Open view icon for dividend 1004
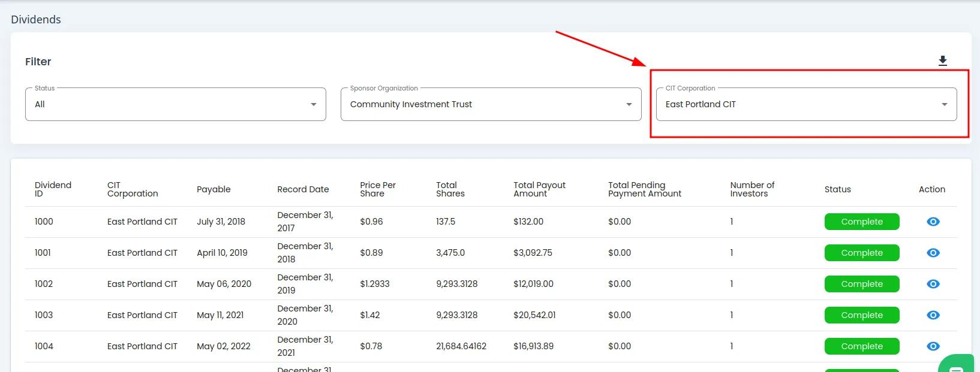 (x=933, y=346)
